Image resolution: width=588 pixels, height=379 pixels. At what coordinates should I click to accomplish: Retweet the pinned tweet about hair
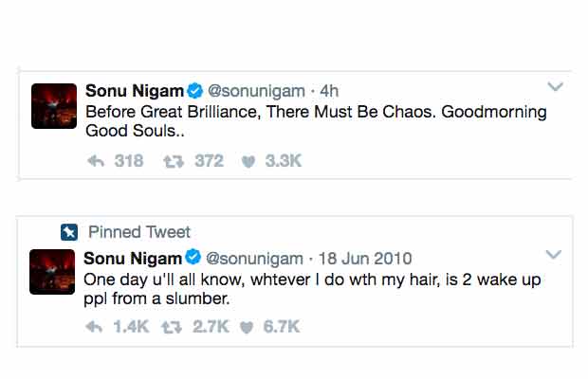(x=172, y=327)
